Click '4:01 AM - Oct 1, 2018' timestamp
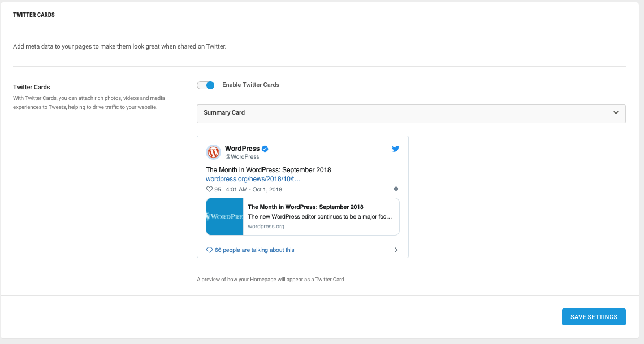Screen dimensions: 644x344 click(254, 189)
